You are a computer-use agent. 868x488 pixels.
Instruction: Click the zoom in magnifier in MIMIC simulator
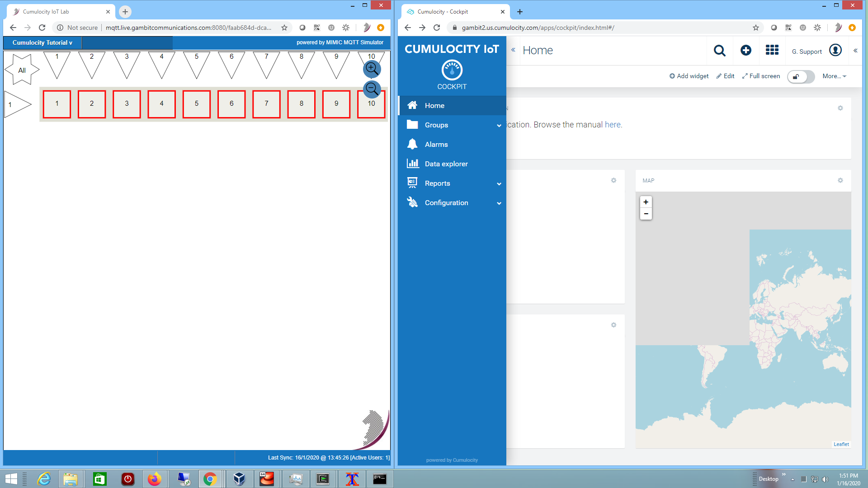pos(372,69)
